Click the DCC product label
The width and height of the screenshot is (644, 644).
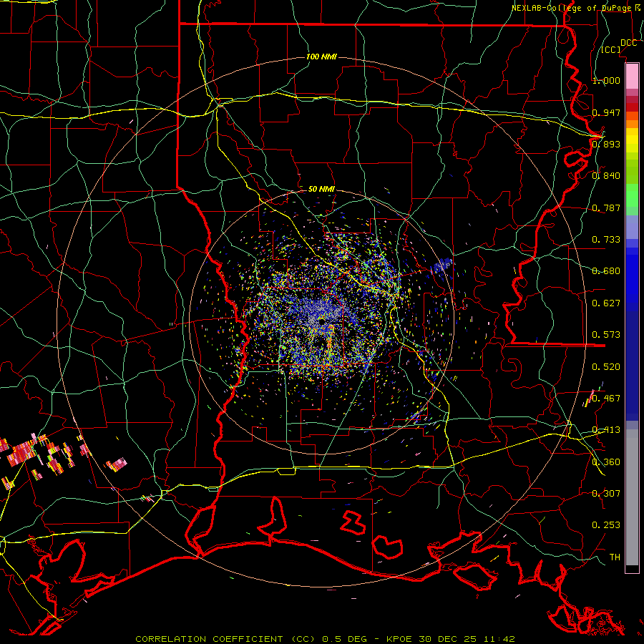[628, 43]
